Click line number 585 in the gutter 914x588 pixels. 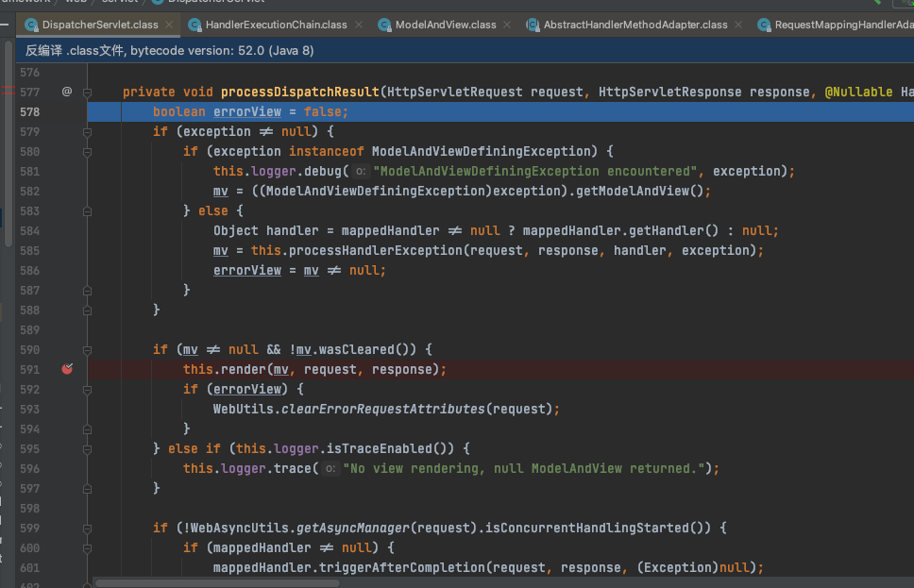tap(29, 250)
